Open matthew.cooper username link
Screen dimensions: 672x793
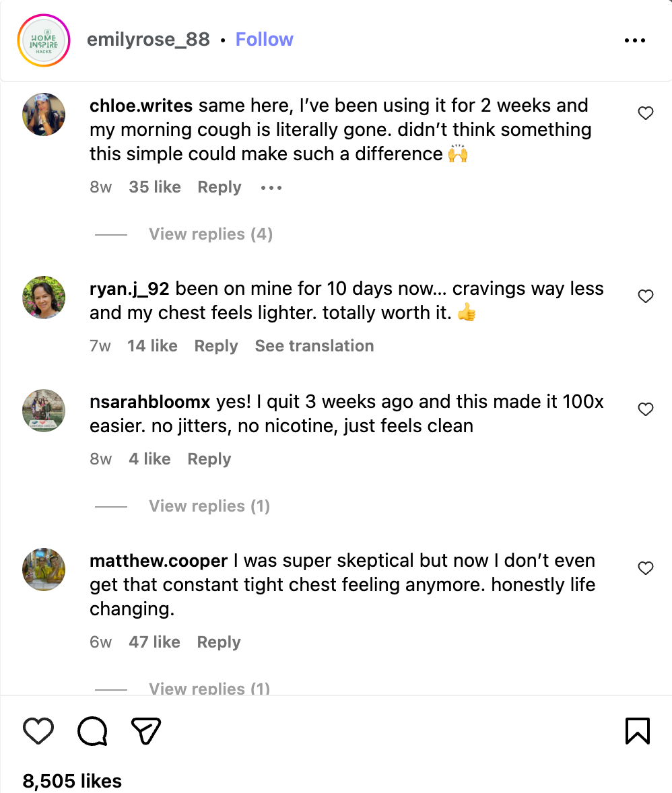(x=158, y=561)
